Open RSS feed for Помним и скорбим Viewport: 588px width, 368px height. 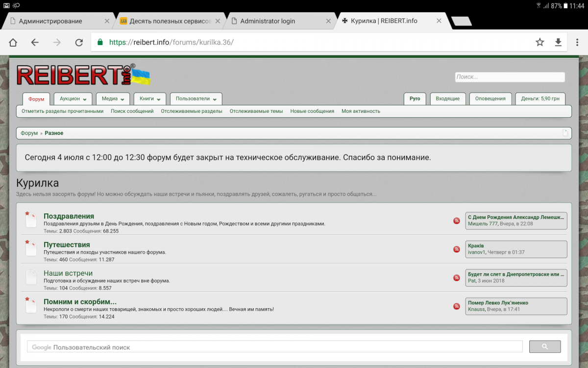coord(457,307)
